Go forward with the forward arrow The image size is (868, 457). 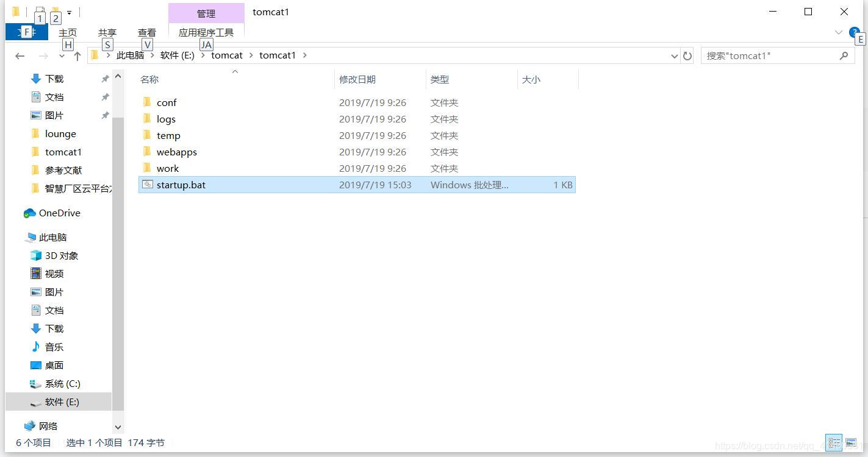coord(43,56)
